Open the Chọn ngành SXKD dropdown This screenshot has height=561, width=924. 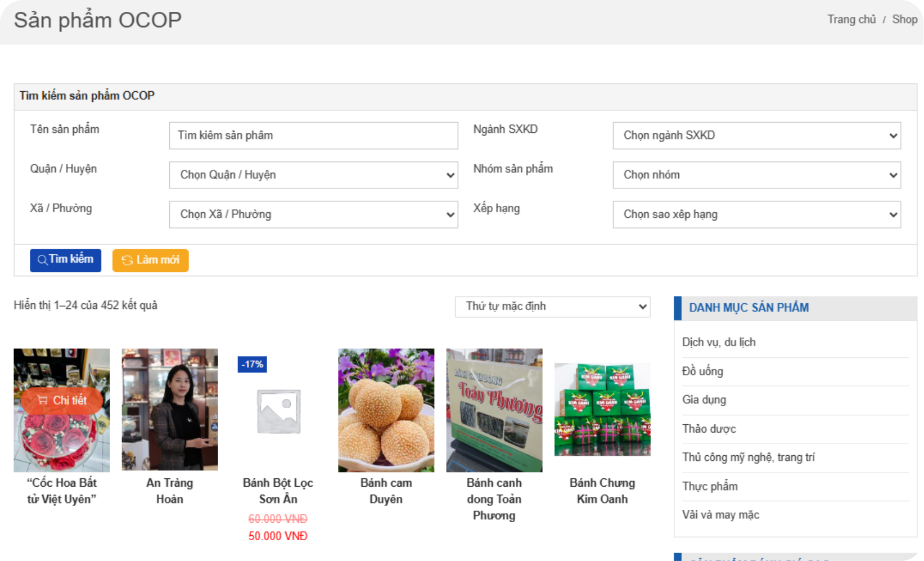tap(756, 136)
